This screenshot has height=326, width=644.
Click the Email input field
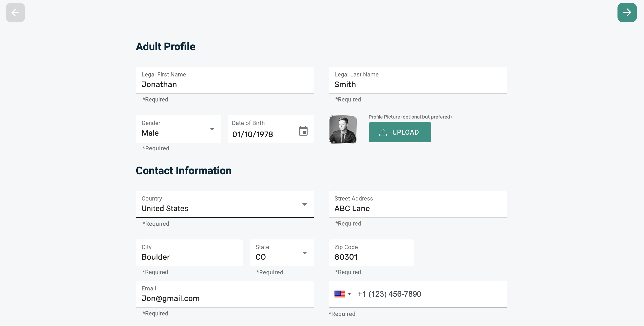(224, 298)
